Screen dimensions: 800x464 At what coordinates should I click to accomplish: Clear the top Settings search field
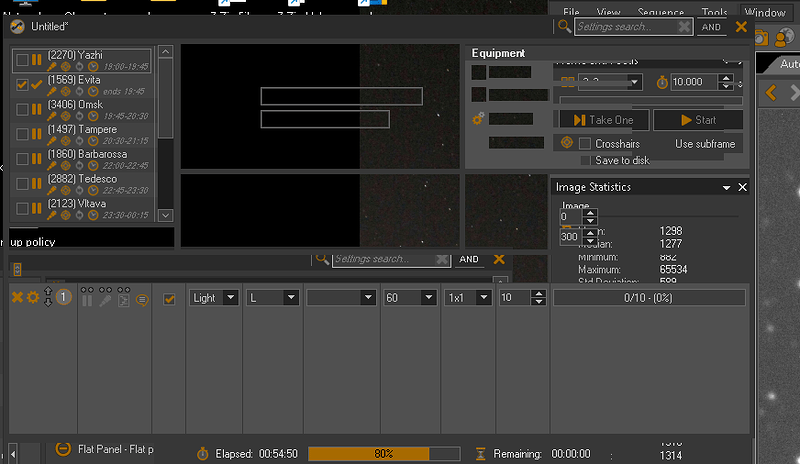[684, 27]
